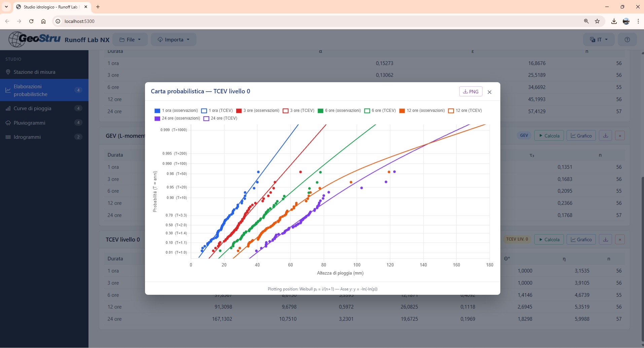The height and width of the screenshot is (348, 644).
Task: Open the Idrogrammi sidebar item
Action: click(x=27, y=137)
